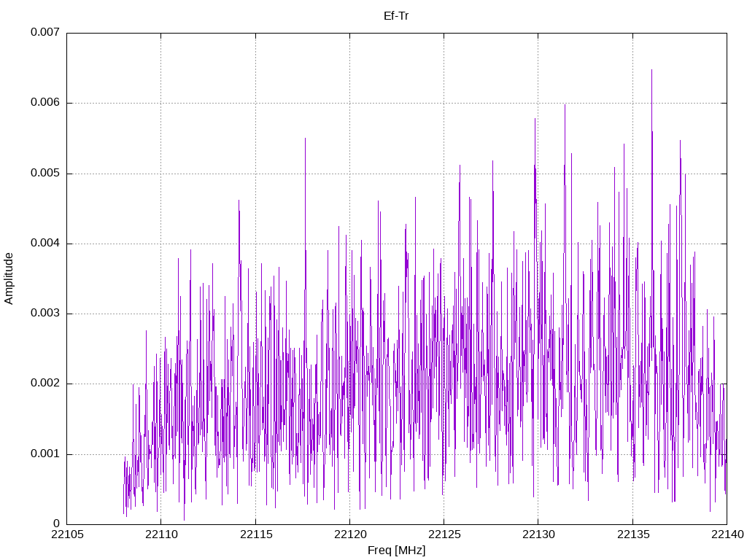Screen dimensions: 747x560
Task: Click the 0.002 y-axis tick label
Action: point(45,384)
